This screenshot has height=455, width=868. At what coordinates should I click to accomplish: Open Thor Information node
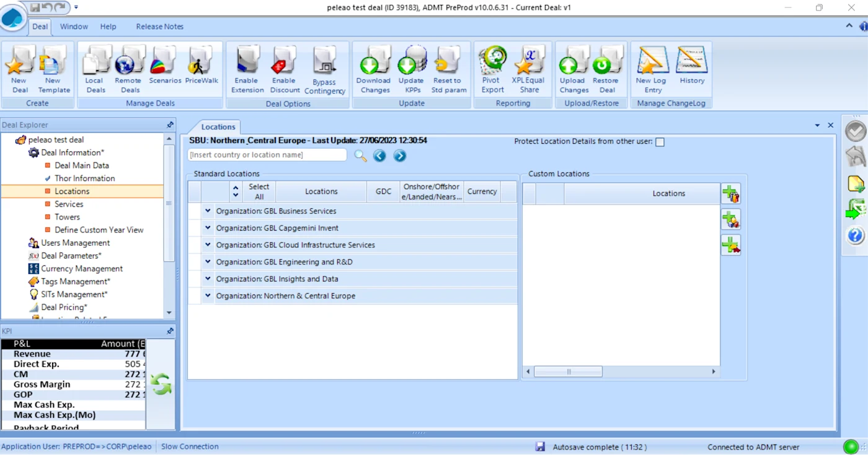(x=85, y=179)
